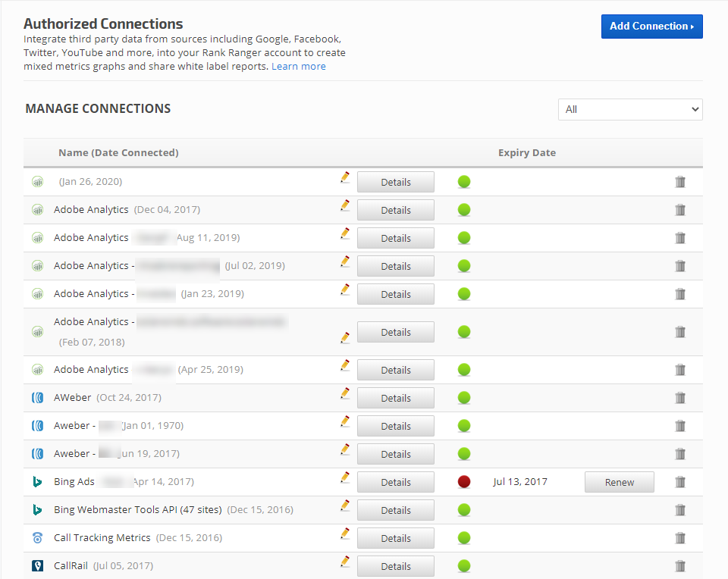Click trash icon for Adobe Analytics (Dec 04, 2017)
This screenshot has height=579, width=728.
680,210
